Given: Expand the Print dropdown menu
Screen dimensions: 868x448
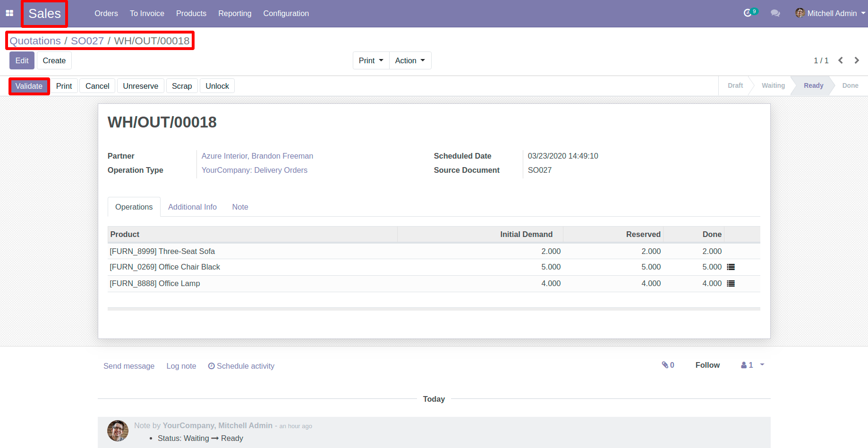Looking at the screenshot, I should [371, 60].
